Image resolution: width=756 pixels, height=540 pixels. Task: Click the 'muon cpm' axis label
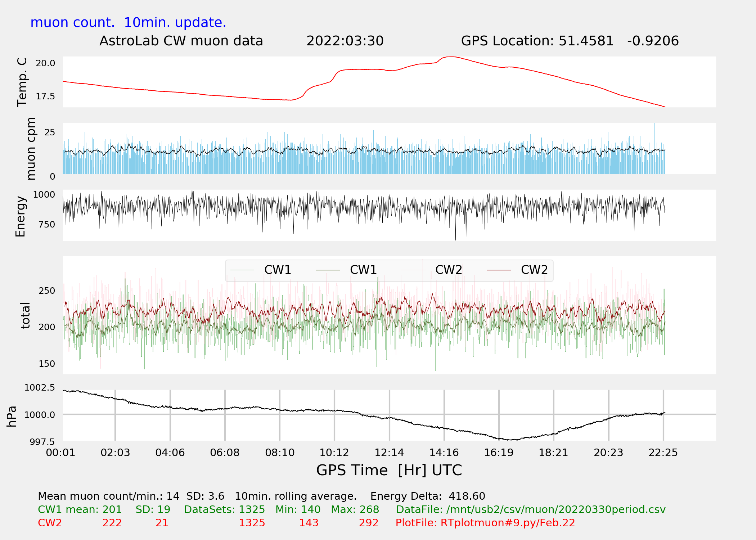(x=31, y=148)
